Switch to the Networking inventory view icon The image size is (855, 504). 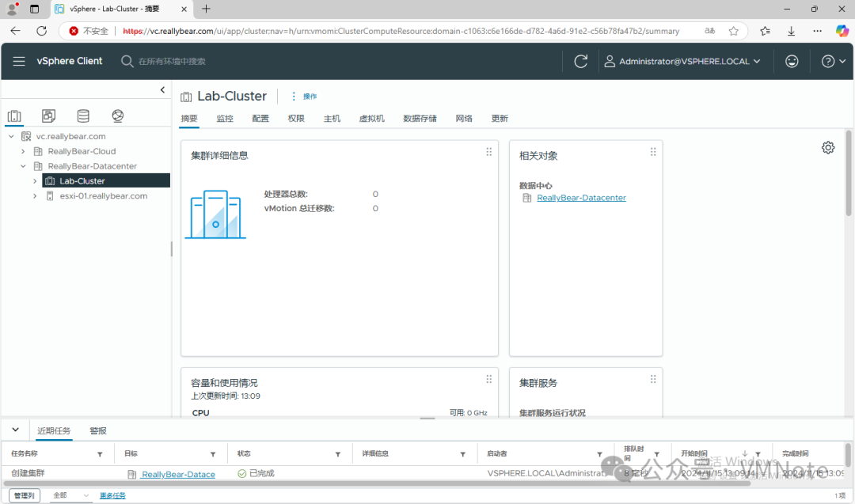point(118,116)
